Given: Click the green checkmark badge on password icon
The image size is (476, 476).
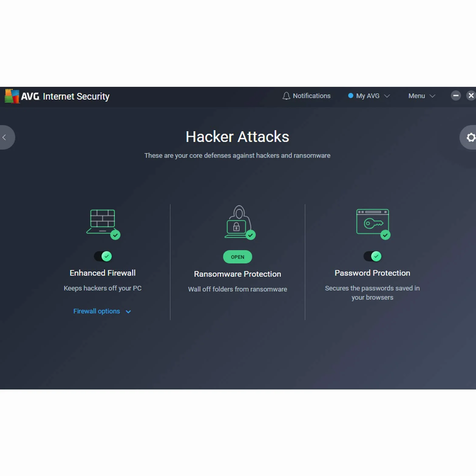Looking at the screenshot, I should pos(385,235).
